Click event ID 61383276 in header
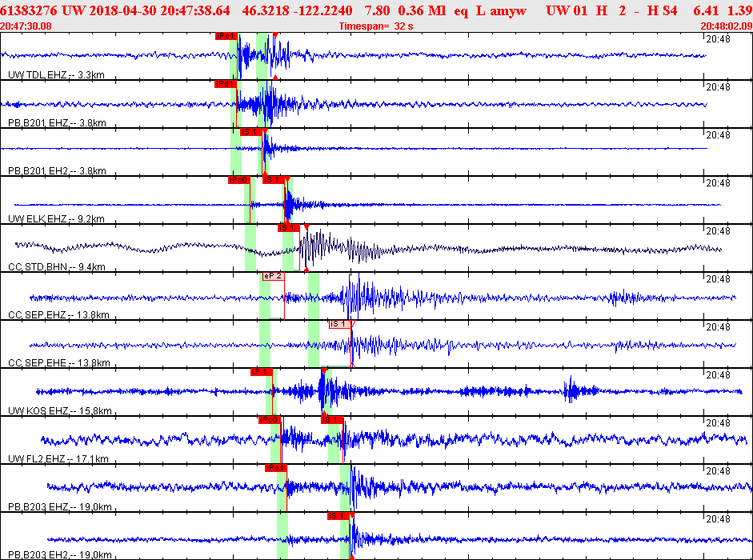 click(28, 10)
